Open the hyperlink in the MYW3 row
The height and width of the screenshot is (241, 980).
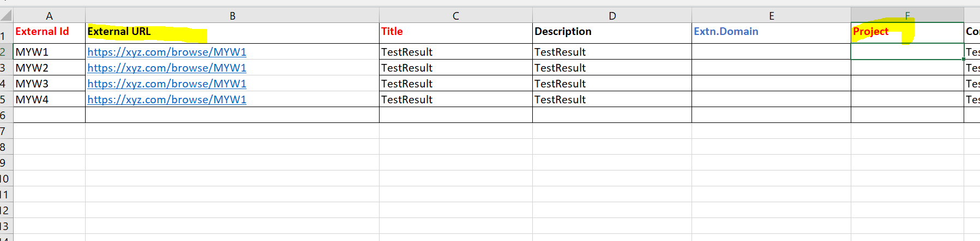click(x=167, y=84)
